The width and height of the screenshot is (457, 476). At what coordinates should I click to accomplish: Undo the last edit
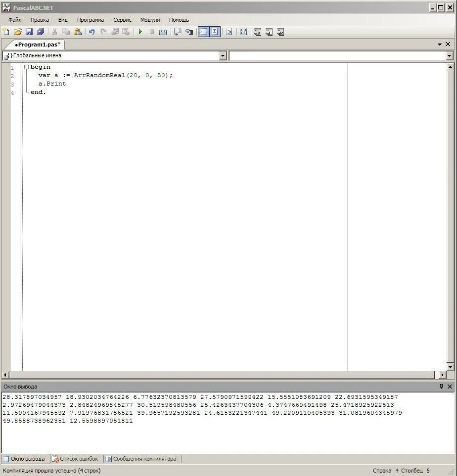pos(92,32)
